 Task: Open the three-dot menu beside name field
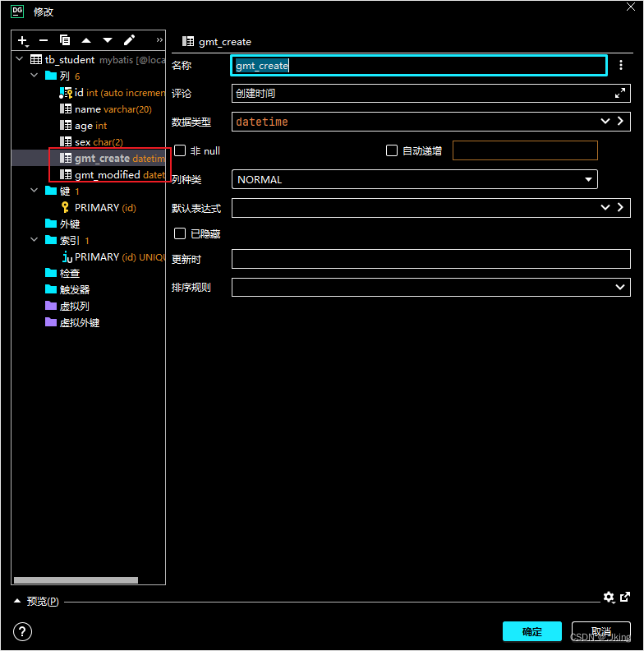click(621, 65)
